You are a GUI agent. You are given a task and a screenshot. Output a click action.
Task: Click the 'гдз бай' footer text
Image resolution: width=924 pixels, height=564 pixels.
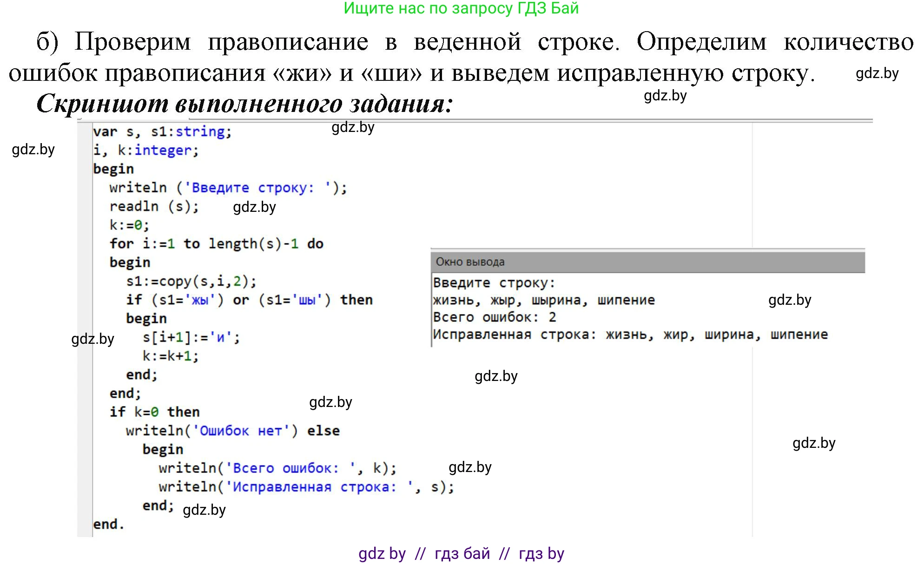[462, 553]
